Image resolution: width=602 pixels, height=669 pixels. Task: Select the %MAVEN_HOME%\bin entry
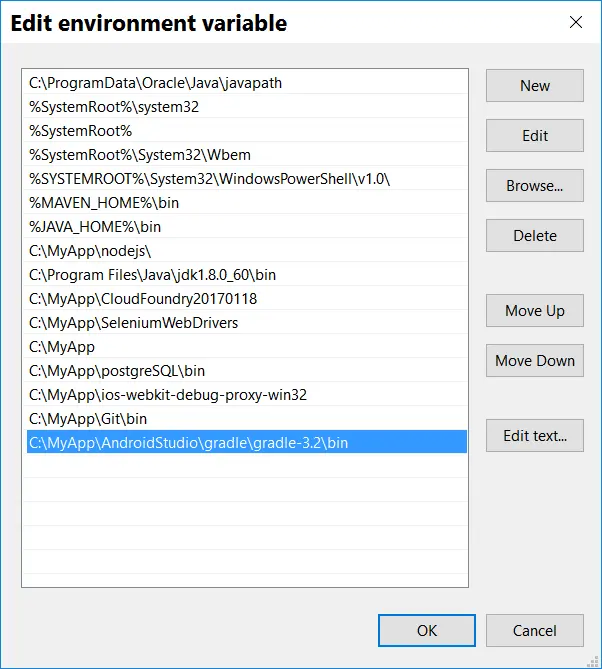pyautogui.click(x=247, y=203)
